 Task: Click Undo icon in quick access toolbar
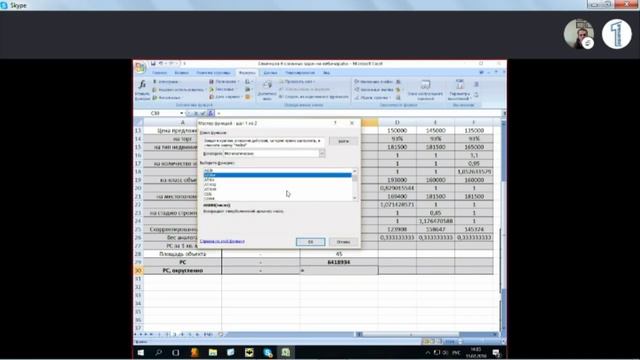click(161, 64)
